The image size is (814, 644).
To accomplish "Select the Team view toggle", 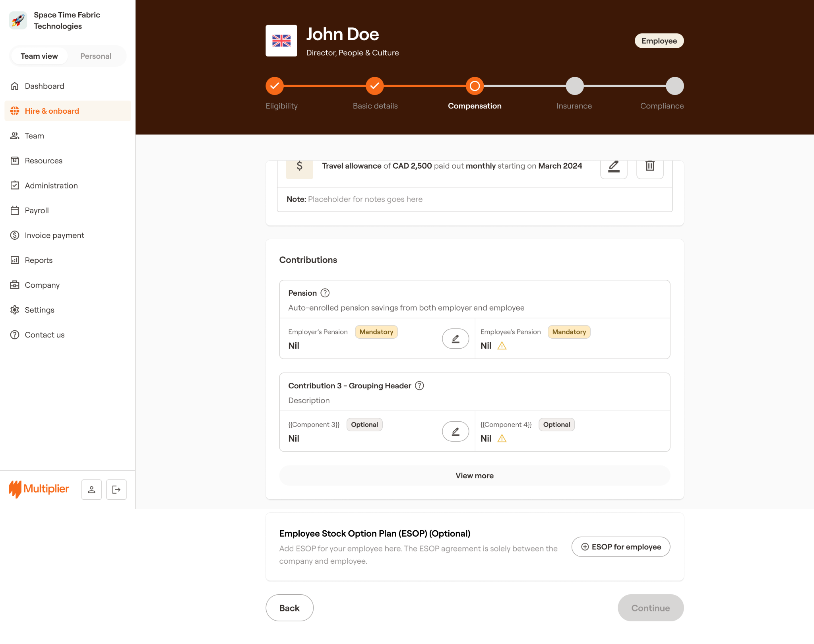I will point(39,56).
